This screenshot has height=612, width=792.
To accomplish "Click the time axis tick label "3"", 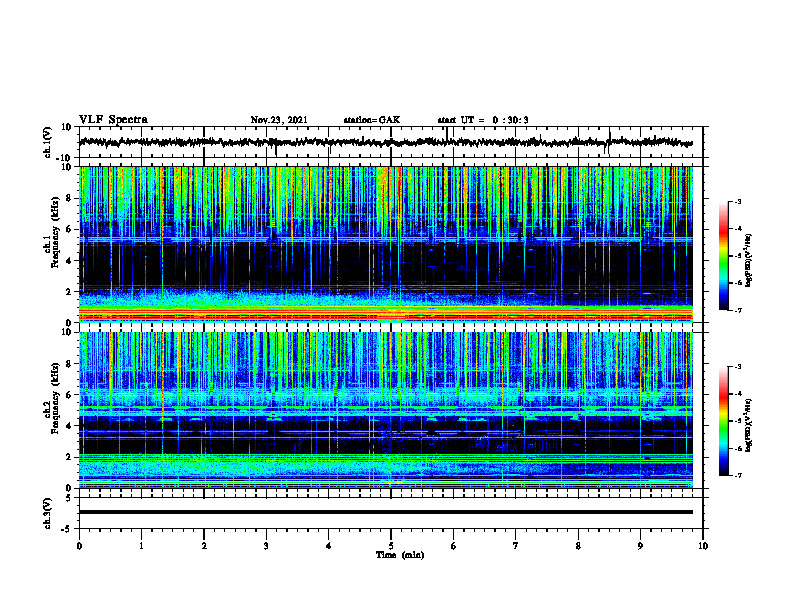I will pyautogui.click(x=266, y=546).
